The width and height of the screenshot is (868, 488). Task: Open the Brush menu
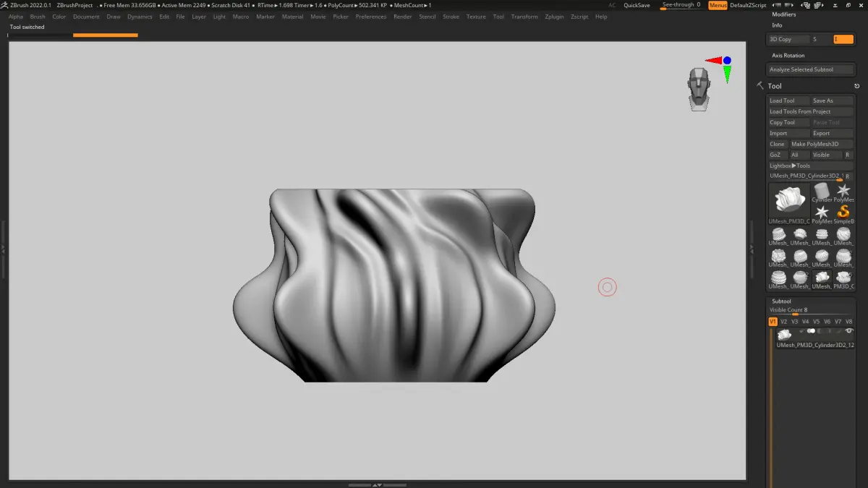tap(38, 17)
